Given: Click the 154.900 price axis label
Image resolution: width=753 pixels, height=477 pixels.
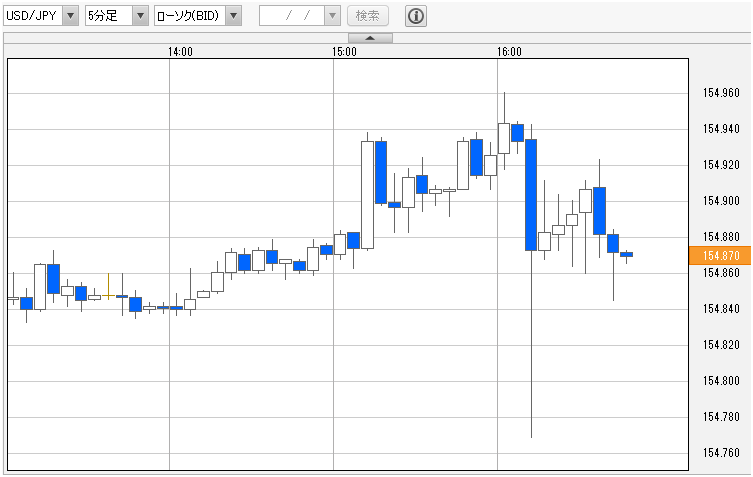Looking at the screenshot, I should pos(721,201).
